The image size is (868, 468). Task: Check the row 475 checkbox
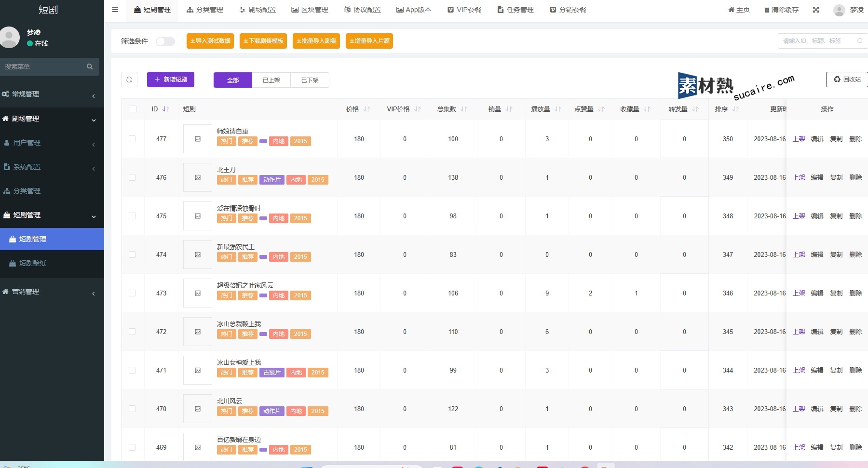pyautogui.click(x=132, y=216)
